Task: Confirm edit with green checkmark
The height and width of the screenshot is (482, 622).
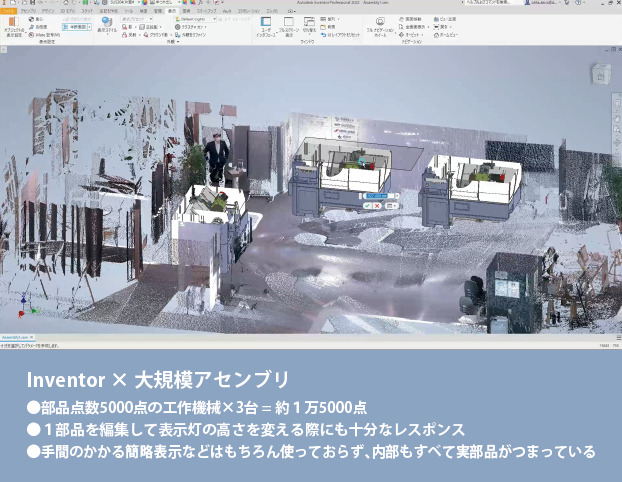Action: [x=367, y=205]
